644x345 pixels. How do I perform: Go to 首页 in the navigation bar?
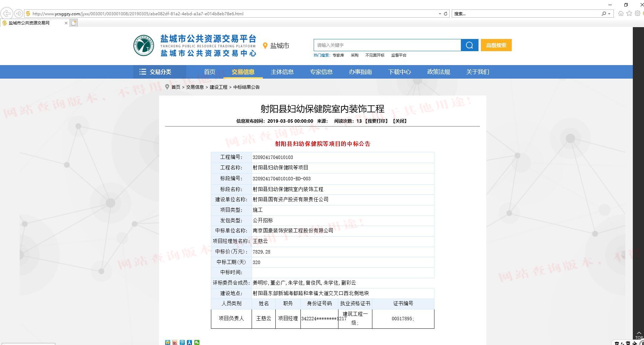point(210,72)
